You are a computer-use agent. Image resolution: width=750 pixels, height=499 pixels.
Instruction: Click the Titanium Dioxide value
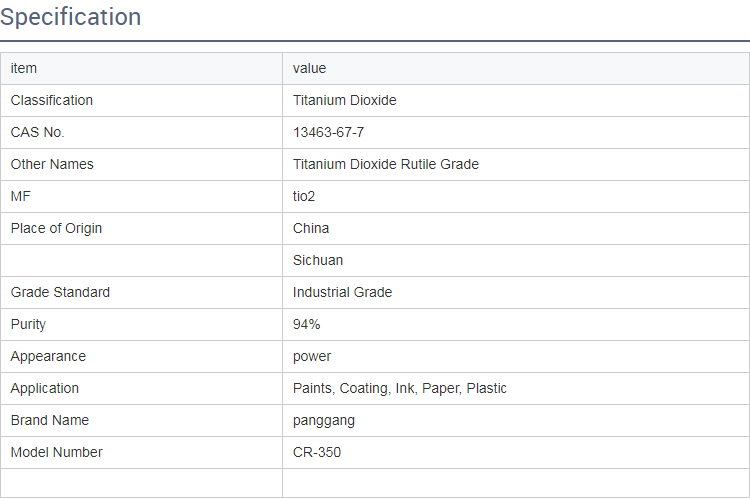(x=345, y=100)
